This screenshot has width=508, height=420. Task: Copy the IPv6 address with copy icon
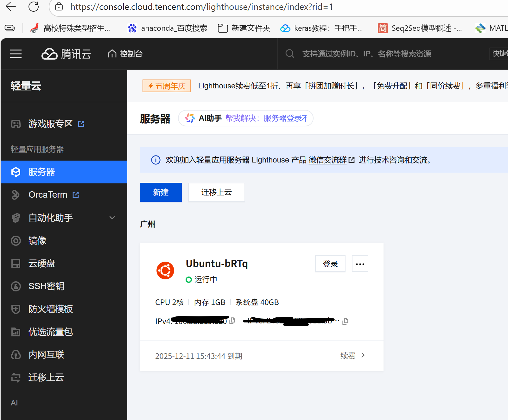pos(346,321)
